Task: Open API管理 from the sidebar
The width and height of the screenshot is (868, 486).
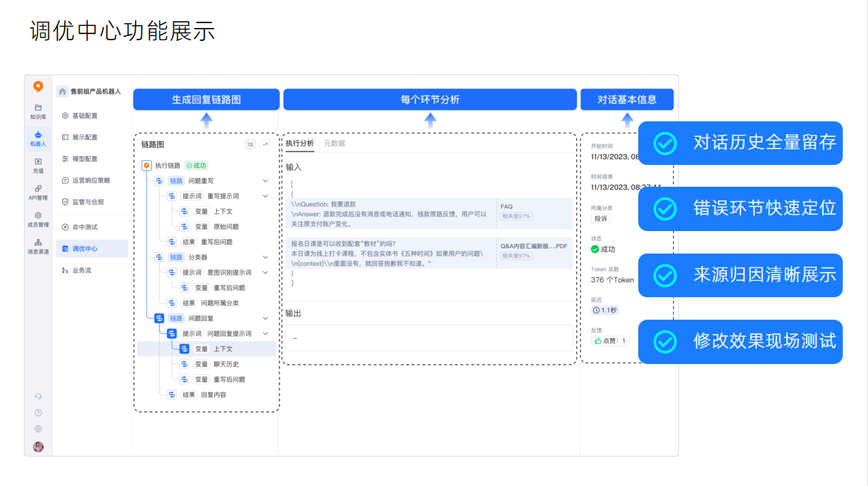Action: click(x=38, y=192)
